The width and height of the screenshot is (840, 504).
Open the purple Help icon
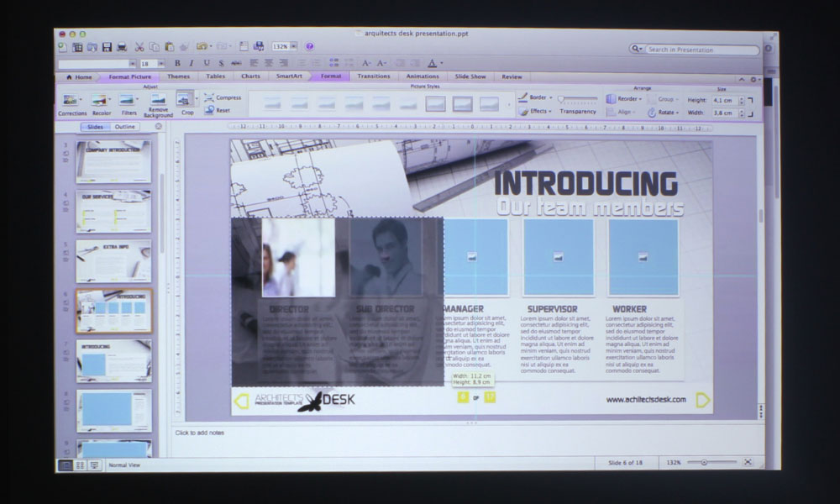click(310, 47)
